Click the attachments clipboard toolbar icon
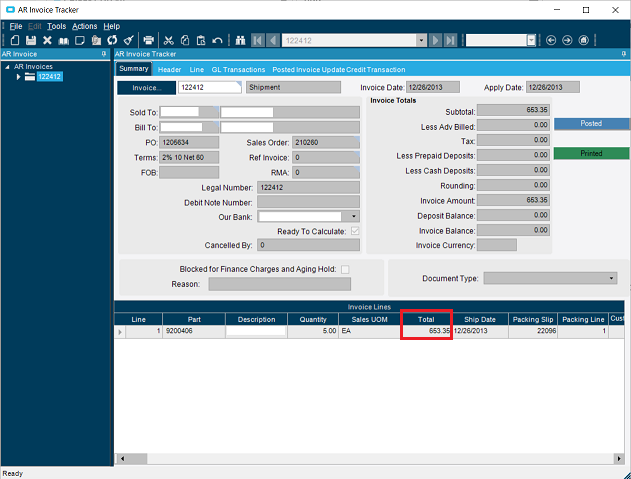631x479 pixels. (96, 40)
